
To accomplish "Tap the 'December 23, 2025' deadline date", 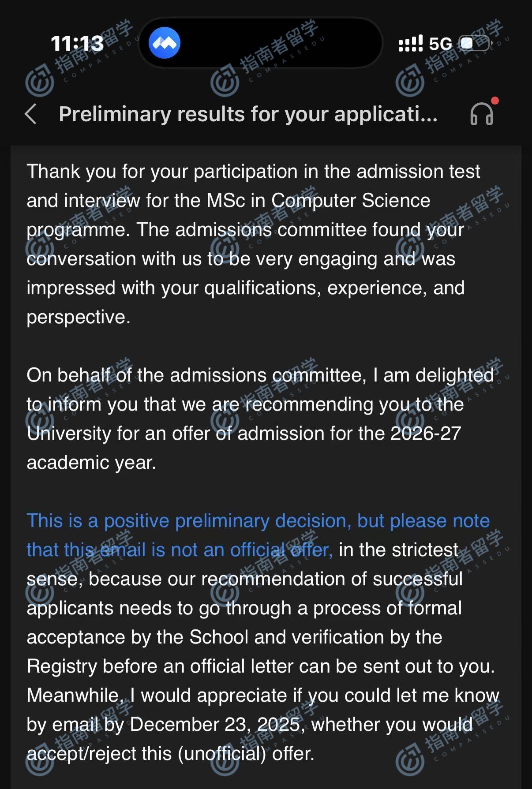I will coord(215,725).
